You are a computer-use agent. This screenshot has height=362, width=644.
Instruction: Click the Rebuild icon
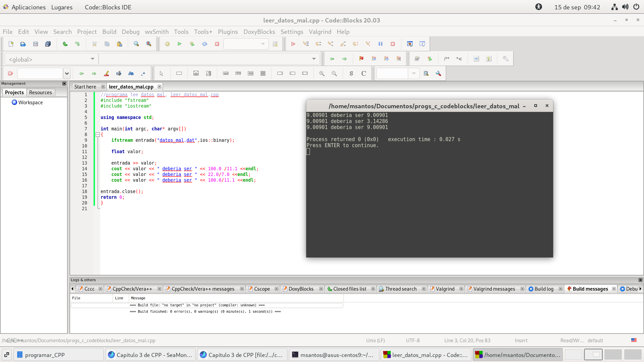tap(205, 44)
